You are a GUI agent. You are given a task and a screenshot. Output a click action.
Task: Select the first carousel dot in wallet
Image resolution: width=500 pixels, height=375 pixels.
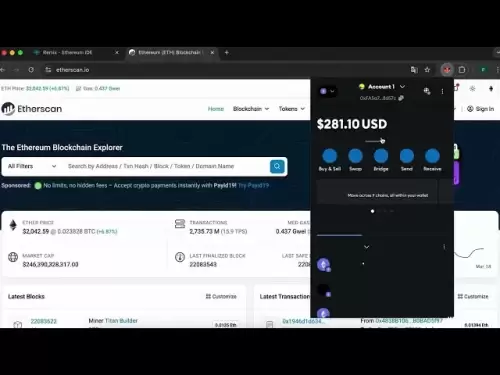pos(372,211)
